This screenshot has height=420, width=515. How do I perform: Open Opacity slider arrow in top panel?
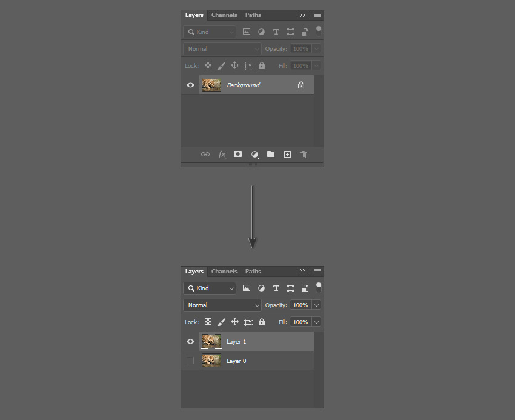click(x=316, y=49)
